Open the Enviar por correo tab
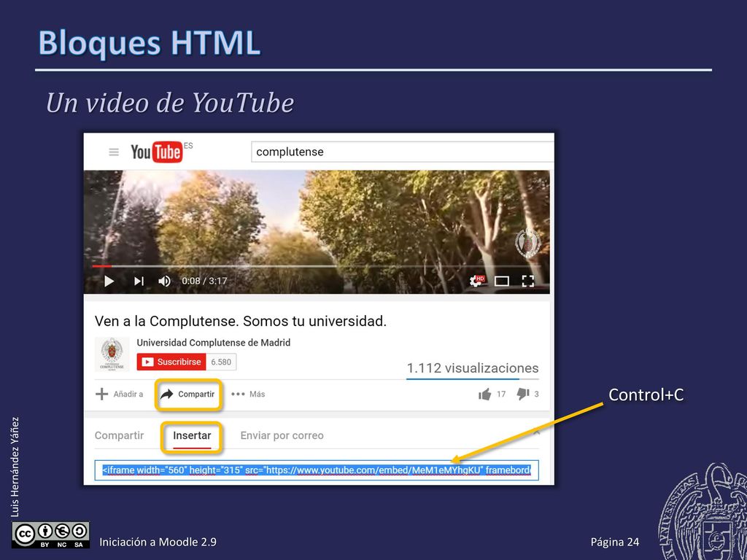 [x=282, y=435]
